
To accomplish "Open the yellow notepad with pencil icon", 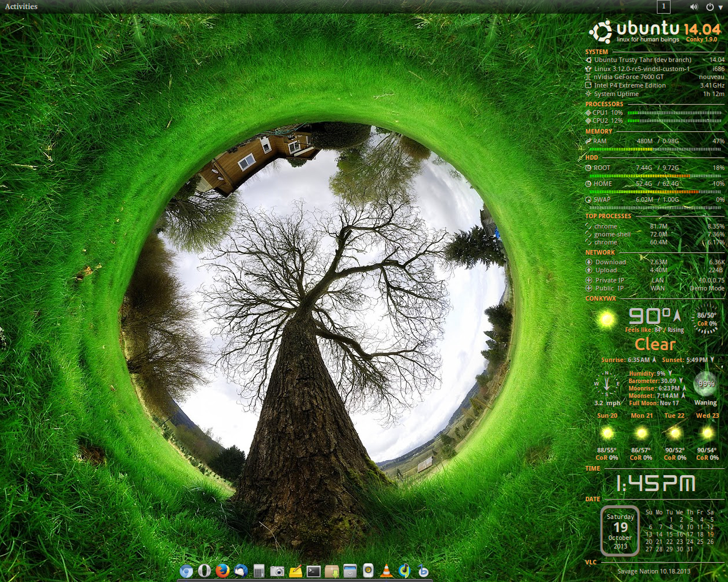I will [x=295, y=571].
